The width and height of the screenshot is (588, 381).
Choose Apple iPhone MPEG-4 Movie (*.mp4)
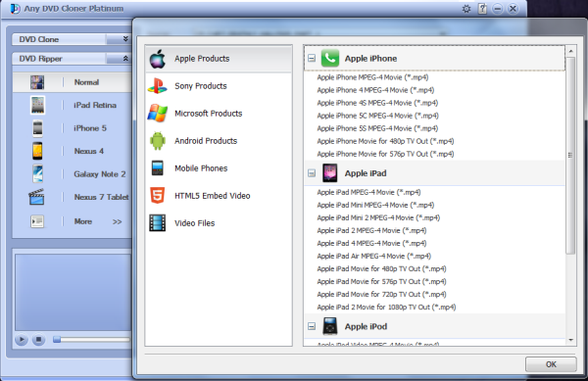[x=372, y=77]
